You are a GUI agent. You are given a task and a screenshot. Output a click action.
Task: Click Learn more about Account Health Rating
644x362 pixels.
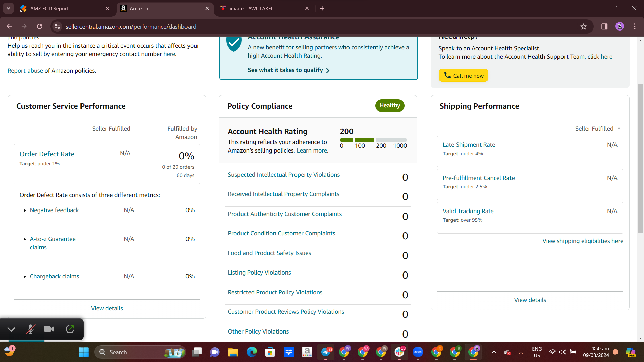(x=312, y=150)
